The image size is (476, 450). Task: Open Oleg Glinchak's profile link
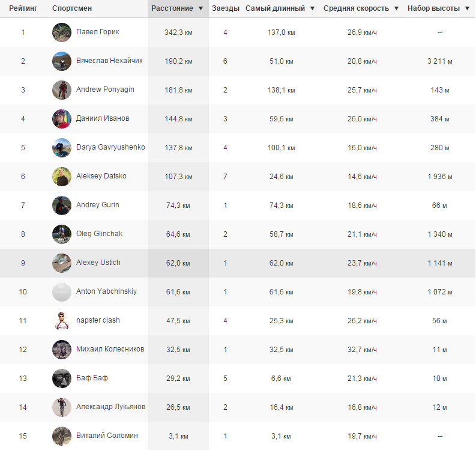tap(99, 234)
